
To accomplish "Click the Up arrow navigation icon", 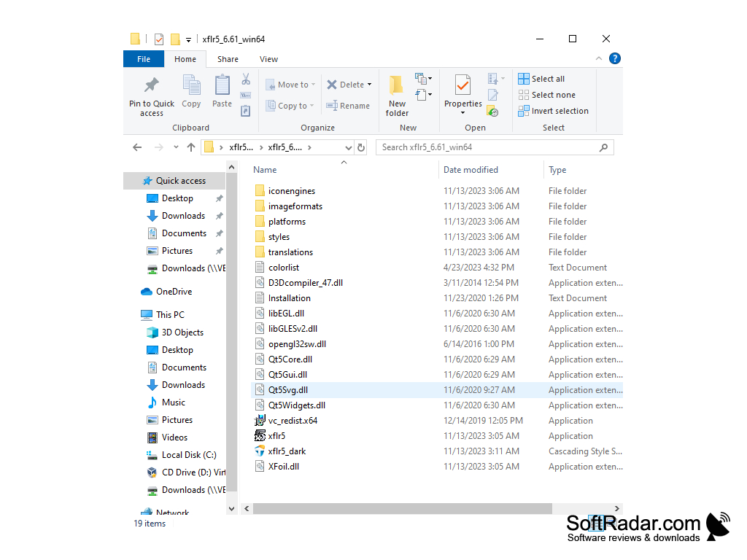I will pos(191,147).
